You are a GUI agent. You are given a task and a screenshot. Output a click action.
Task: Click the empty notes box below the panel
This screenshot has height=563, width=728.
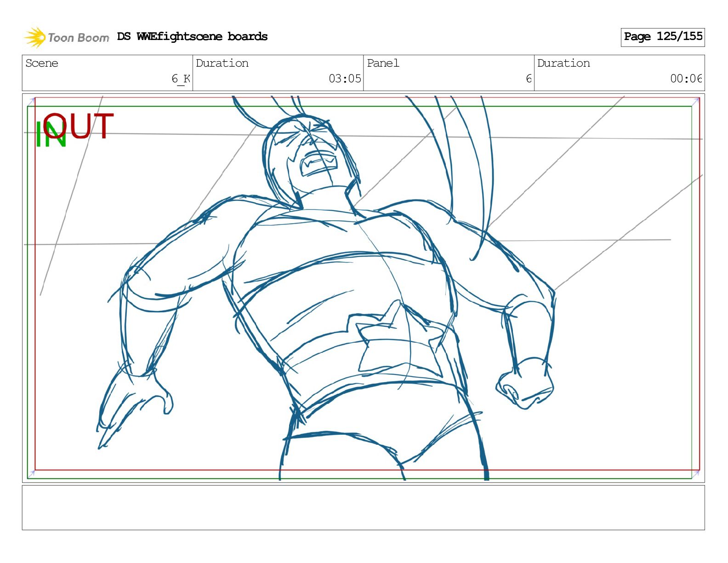(x=363, y=507)
